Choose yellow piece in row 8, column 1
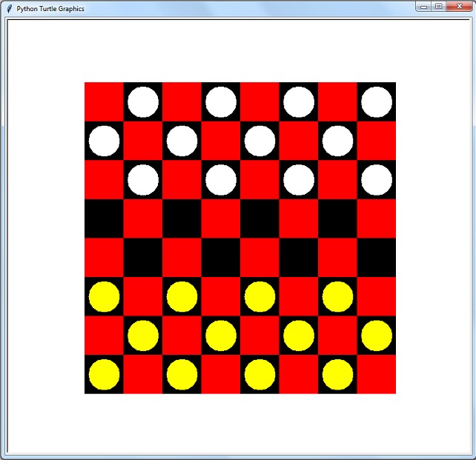 pyautogui.click(x=104, y=375)
